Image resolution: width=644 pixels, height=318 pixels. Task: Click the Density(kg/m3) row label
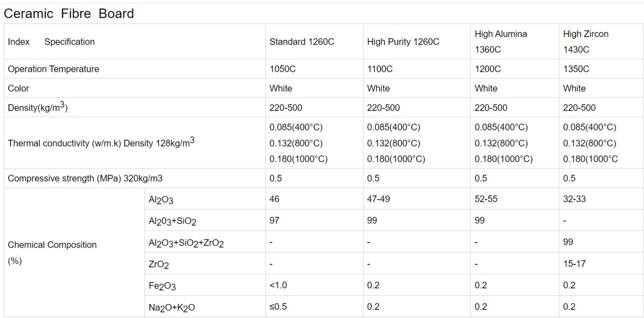coord(38,107)
